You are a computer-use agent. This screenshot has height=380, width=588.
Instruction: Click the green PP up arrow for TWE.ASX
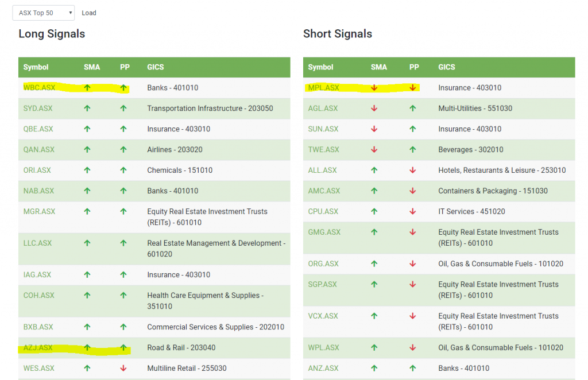click(413, 149)
